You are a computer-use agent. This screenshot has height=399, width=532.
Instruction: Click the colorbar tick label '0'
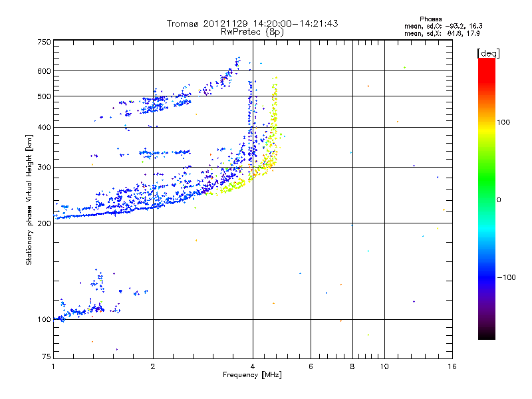pos(499,200)
